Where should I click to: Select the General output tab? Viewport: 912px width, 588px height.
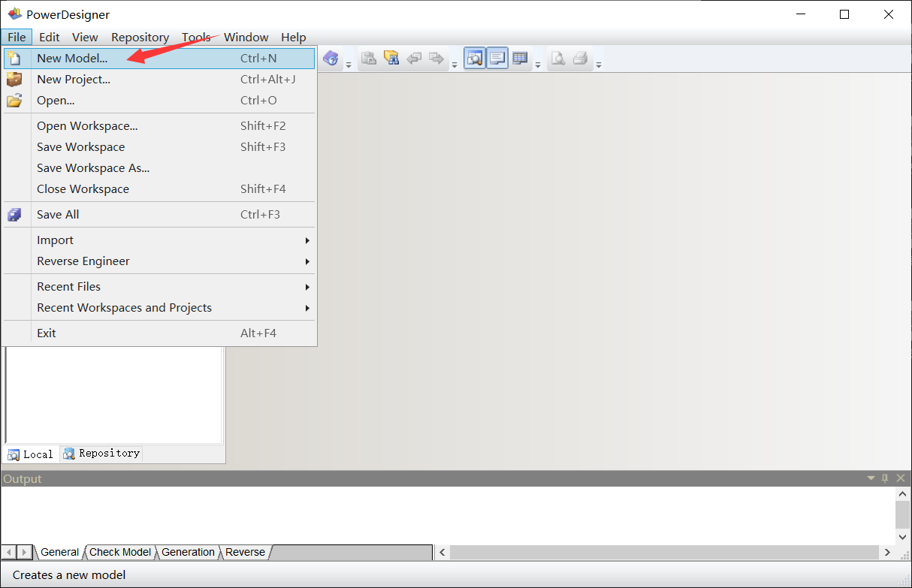point(59,552)
